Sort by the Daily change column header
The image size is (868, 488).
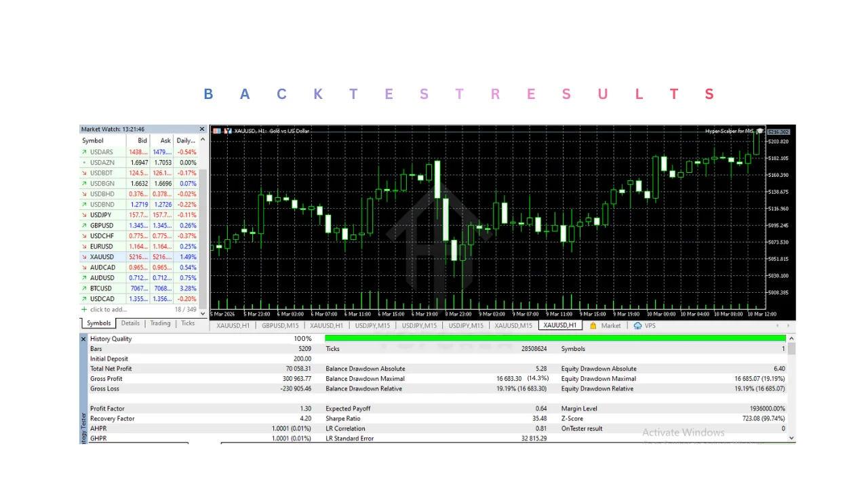click(186, 141)
